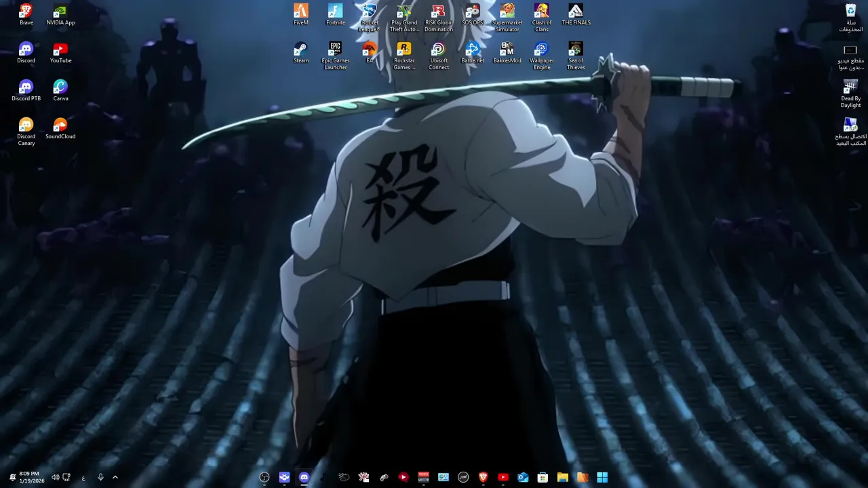This screenshot has height=488, width=868.
Task: Open the Clash of Clans shortcut
Action: pyautogui.click(x=541, y=18)
